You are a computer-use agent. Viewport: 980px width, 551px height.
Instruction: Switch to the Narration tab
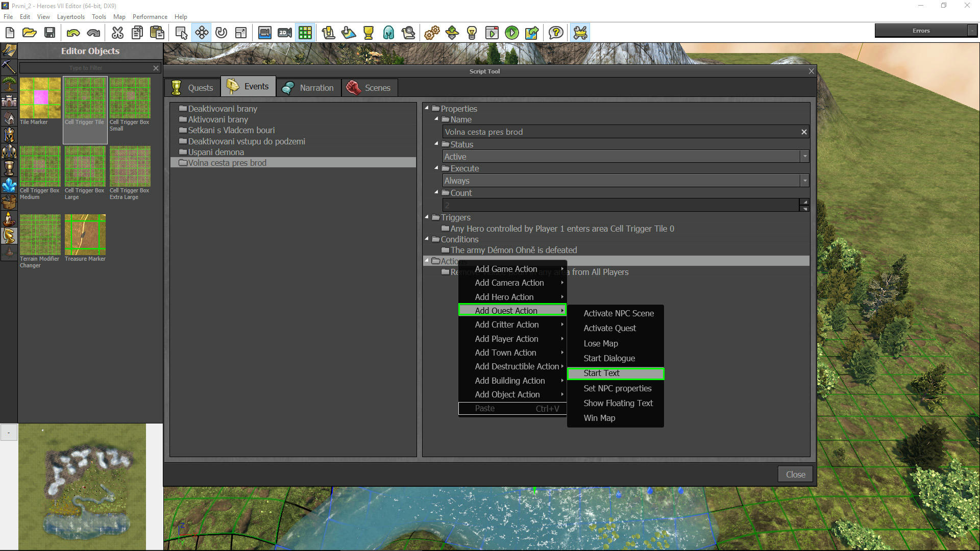pos(308,87)
